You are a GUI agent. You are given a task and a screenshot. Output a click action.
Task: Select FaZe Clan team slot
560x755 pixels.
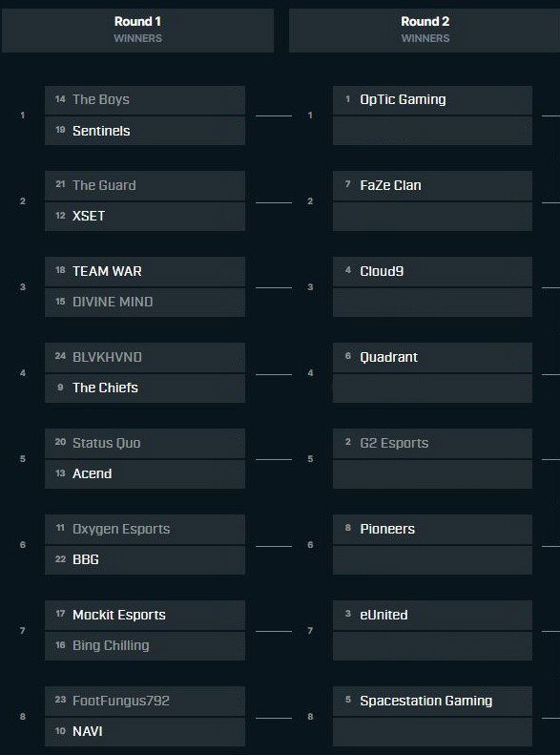coord(432,185)
